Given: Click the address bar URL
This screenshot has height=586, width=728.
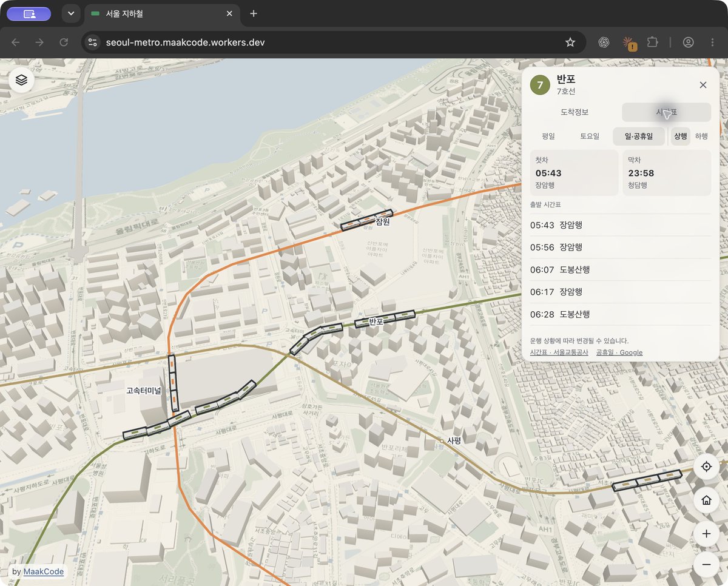Looking at the screenshot, I should (x=185, y=42).
